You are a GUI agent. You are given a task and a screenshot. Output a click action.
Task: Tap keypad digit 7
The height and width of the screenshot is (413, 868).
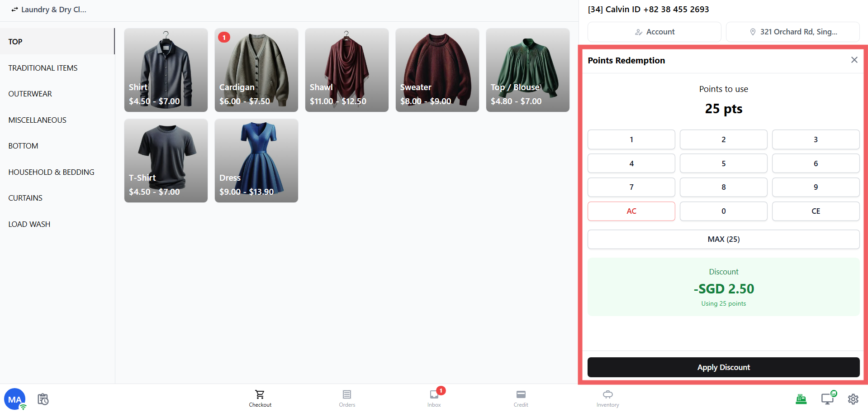pyautogui.click(x=631, y=187)
